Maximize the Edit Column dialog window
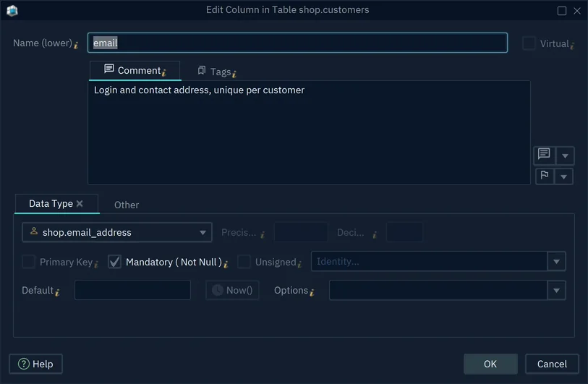Viewport: 588px width, 384px height. (x=562, y=11)
